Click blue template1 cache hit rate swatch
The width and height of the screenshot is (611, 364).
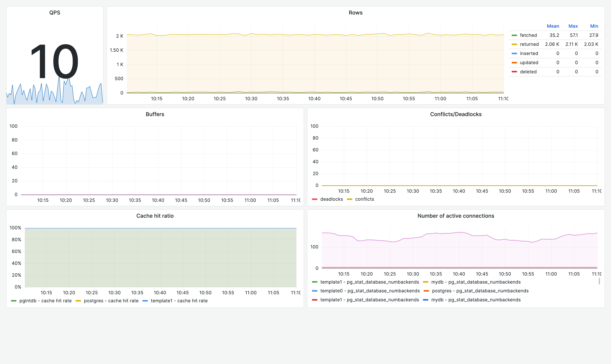(x=145, y=301)
